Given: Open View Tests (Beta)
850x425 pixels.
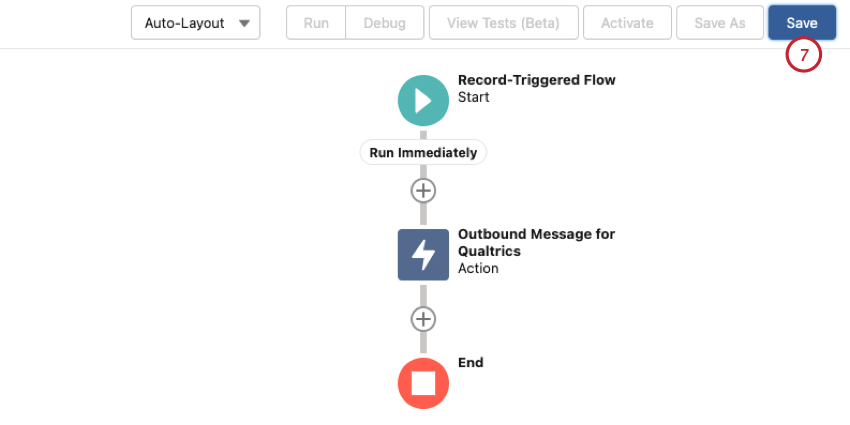Looking at the screenshot, I should [x=504, y=23].
